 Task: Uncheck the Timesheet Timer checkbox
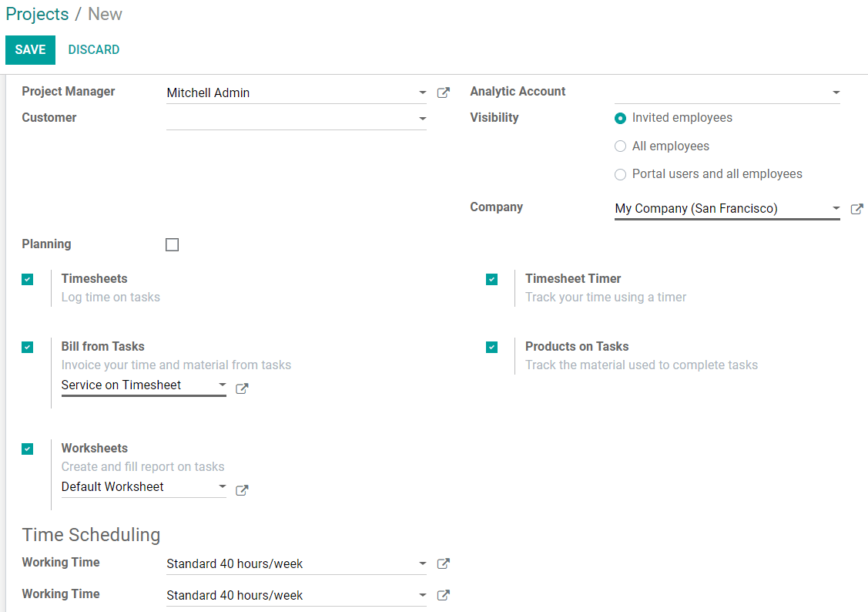(491, 279)
